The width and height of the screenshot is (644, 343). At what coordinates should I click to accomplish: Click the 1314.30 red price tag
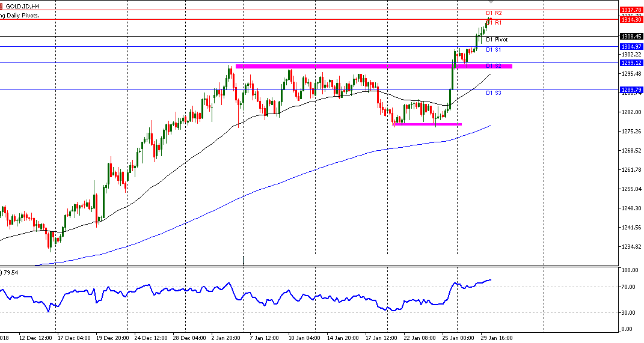[631, 20]
